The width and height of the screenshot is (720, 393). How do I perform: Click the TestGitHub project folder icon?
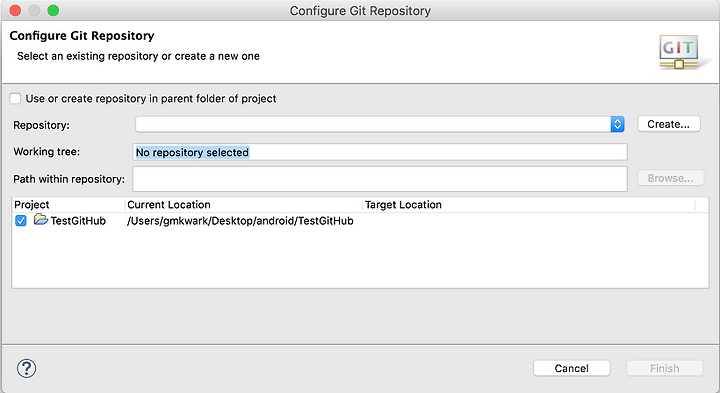pyautogui.click(x=41, y=220)
